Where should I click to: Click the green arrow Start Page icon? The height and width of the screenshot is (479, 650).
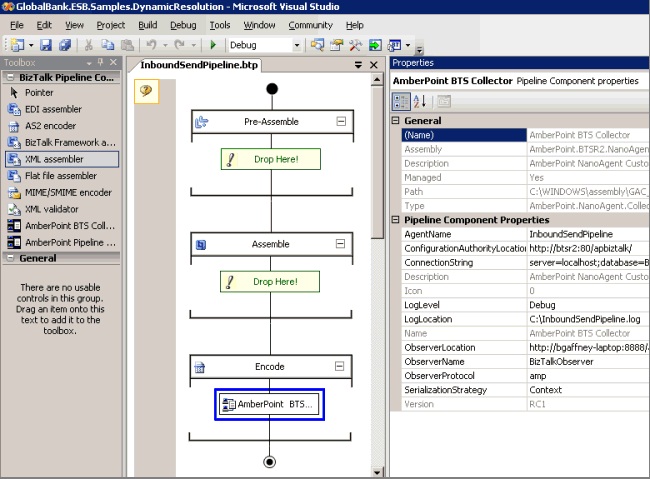click(x=375, y=45)
